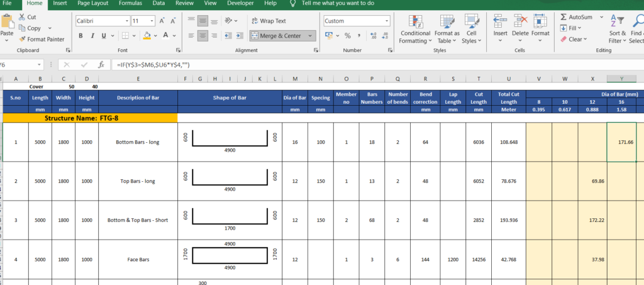Open Merge & Center dropdown arrow
The image size is (644, 285).
tap(310, 36)
